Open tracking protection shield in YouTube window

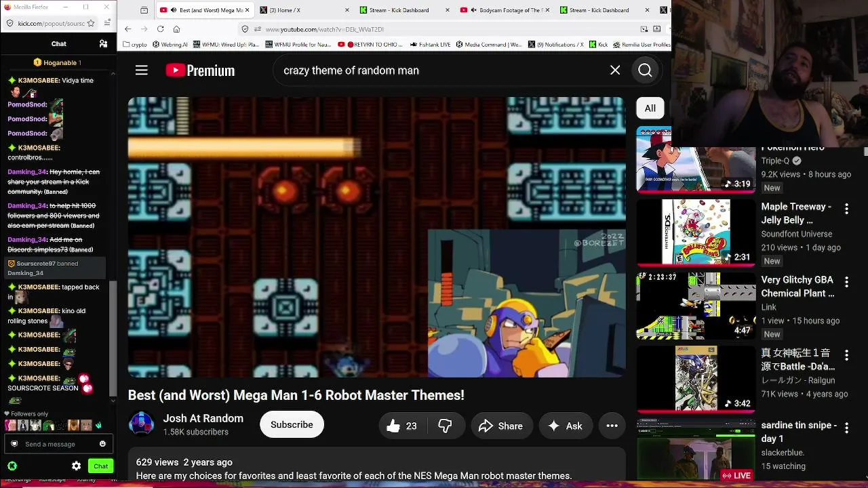[245, 29]
